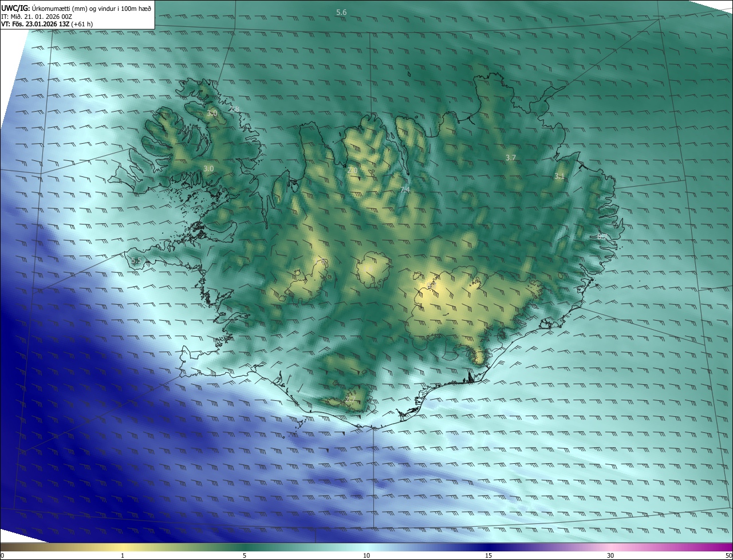This screenshot has width=733, height=560.
Task: Click the 30 tick on the color scale
Action: [610, 555]
